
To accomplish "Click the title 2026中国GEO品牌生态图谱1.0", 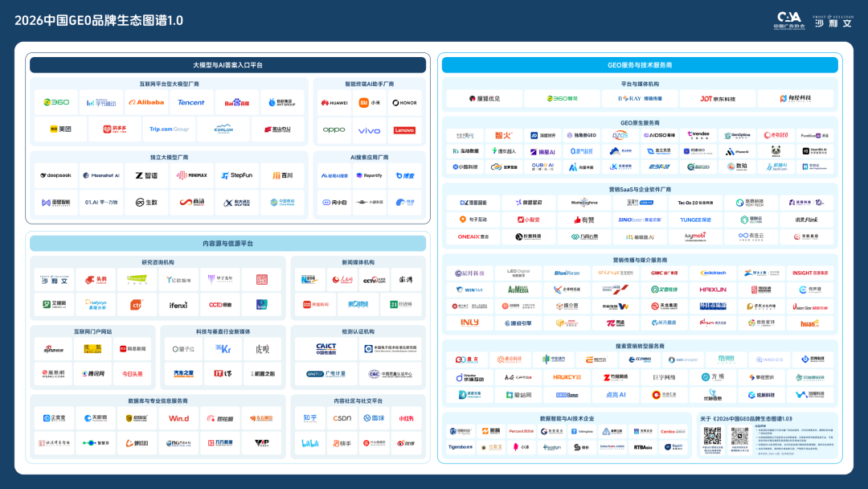I will point(99,20).
